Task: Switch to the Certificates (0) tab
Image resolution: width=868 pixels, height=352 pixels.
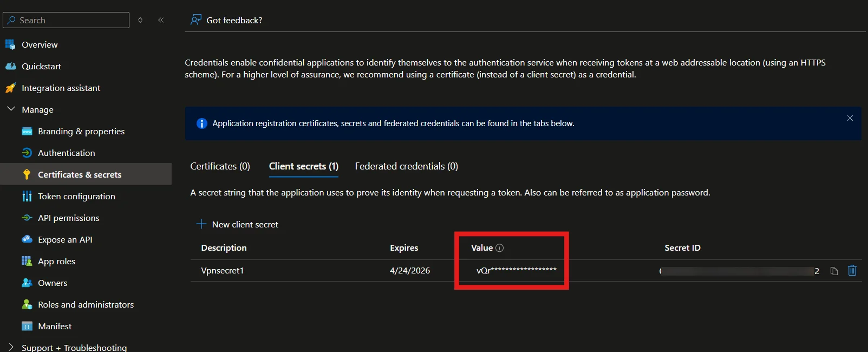Action: [x=220, y=166]
